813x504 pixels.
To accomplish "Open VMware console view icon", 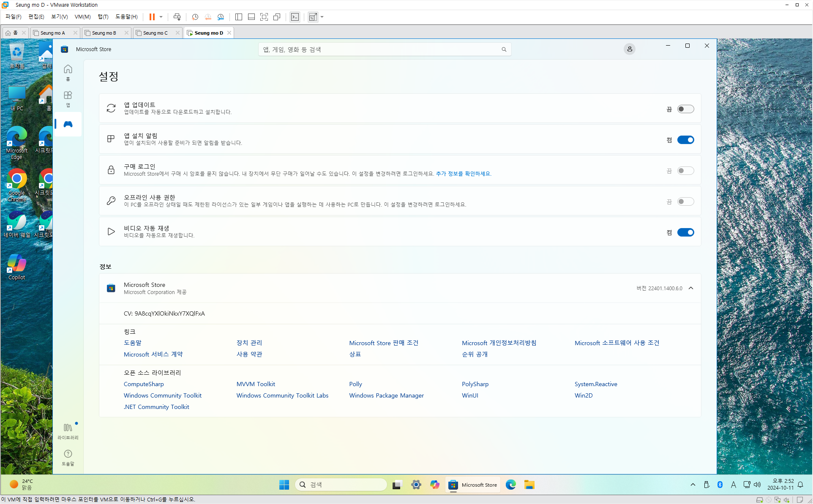I will pyautogui.click(x=295, y=17).
